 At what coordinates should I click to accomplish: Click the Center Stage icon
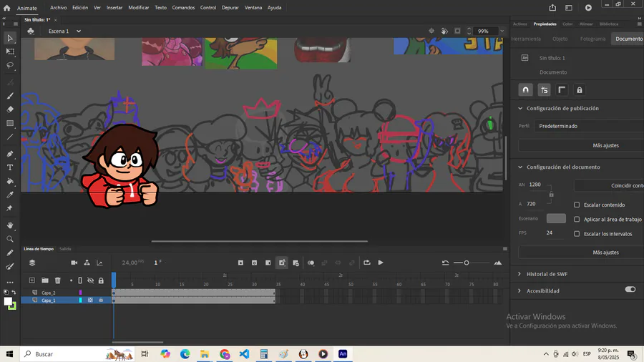[431, 31]
